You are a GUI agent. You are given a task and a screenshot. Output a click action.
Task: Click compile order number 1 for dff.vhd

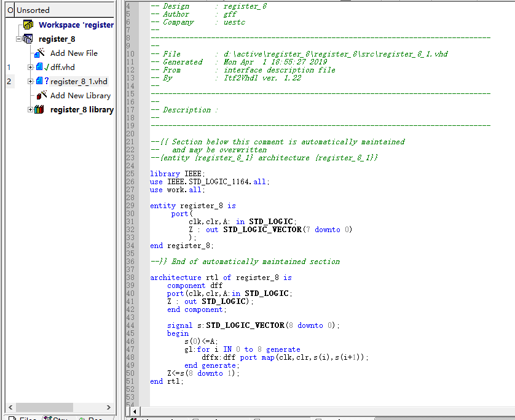(x=9, y=68)
